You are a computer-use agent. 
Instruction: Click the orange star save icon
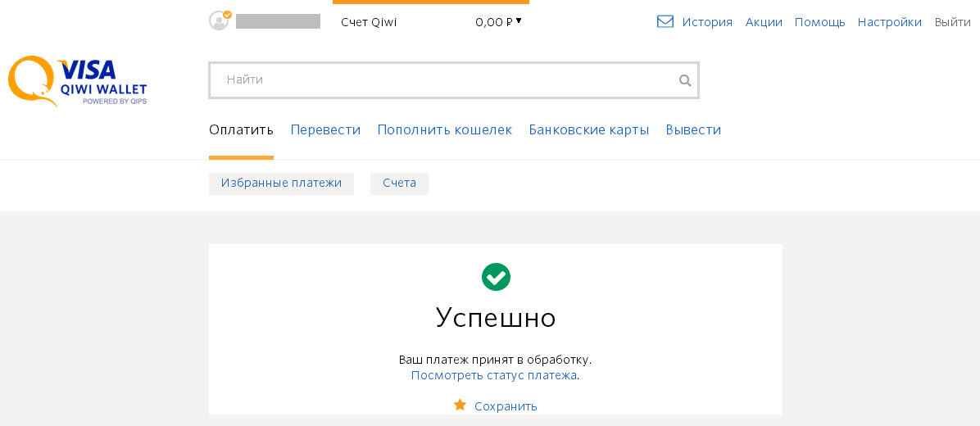coord(460,405)
